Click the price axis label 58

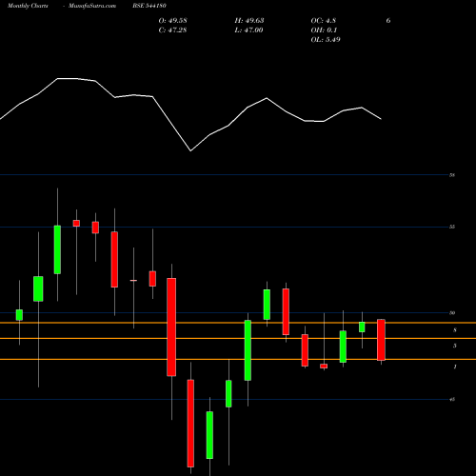tap(452, 175)
